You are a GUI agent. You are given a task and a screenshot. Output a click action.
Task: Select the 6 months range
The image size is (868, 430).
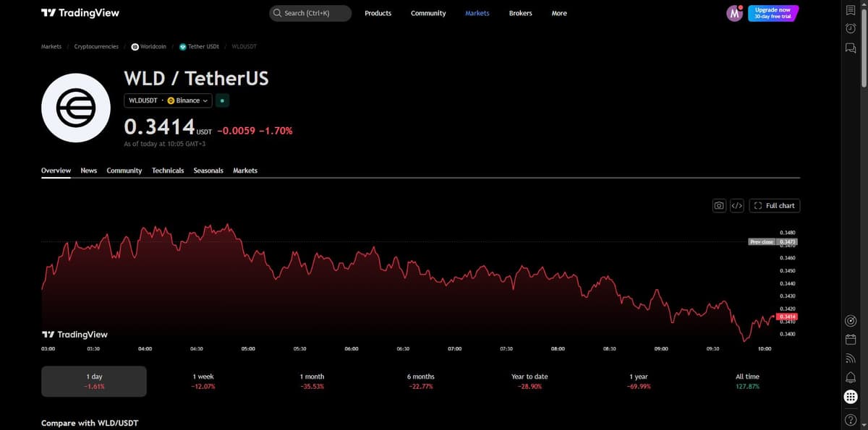coord(420,381)
